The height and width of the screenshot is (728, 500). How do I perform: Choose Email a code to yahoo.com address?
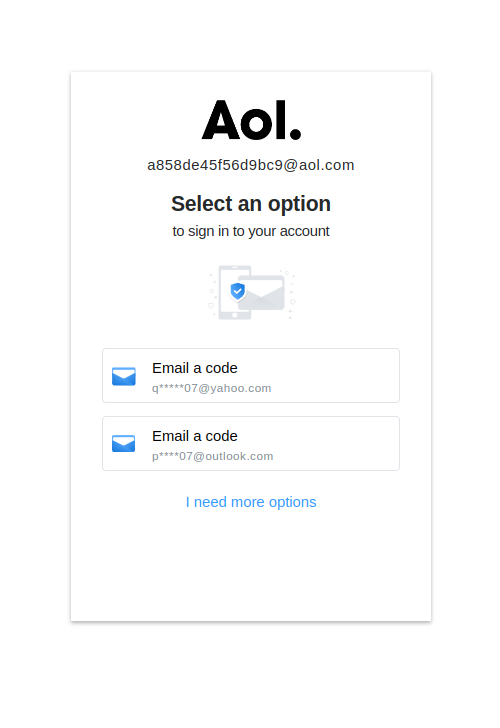coord(251,376)
